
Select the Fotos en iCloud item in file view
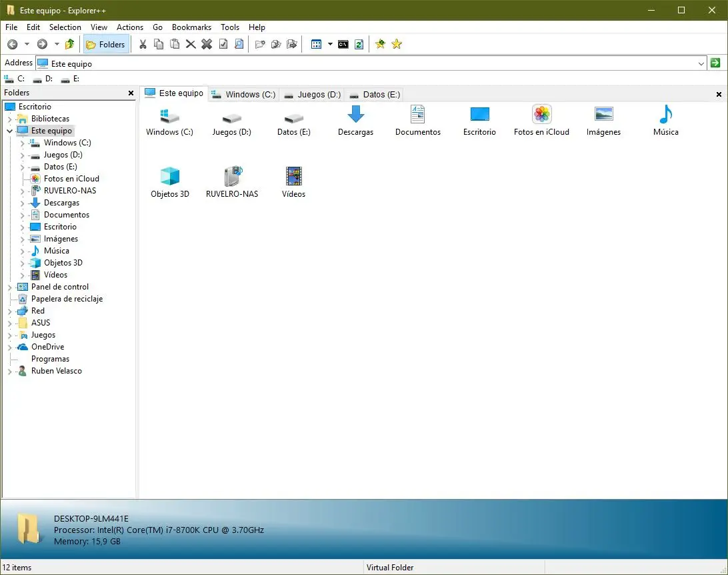click(x=541, y=121)
